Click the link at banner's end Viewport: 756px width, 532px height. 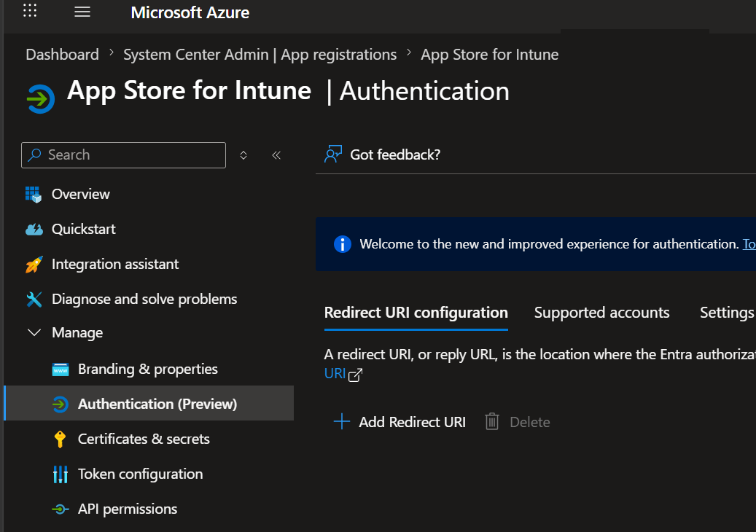point(749,244)
